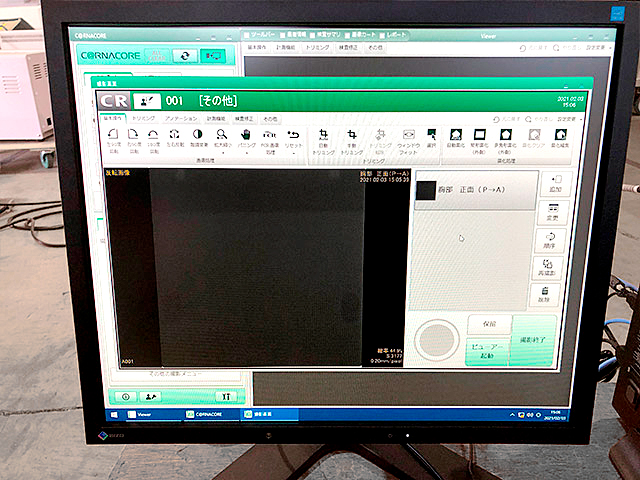This screenshot has height=480, width=640.
Task: Switch to the Annotation (アノテーション) tab
Action: pos(181,118)
